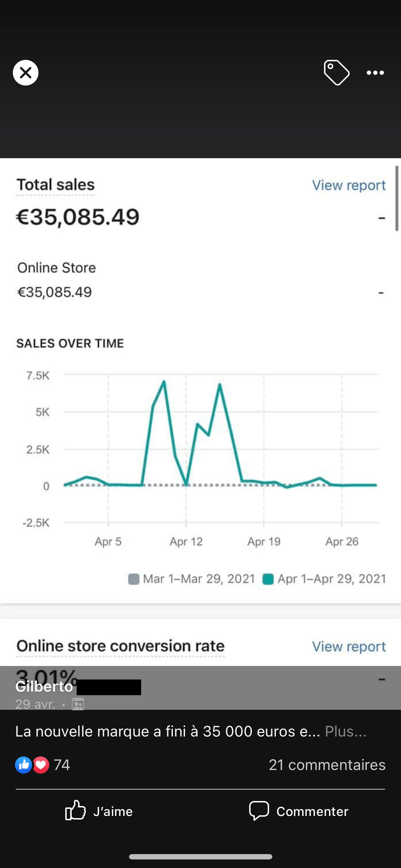This screenshot has width=401, height=868.
Task: Open the three-dot more options menu
Action: [x=375, y=73]
